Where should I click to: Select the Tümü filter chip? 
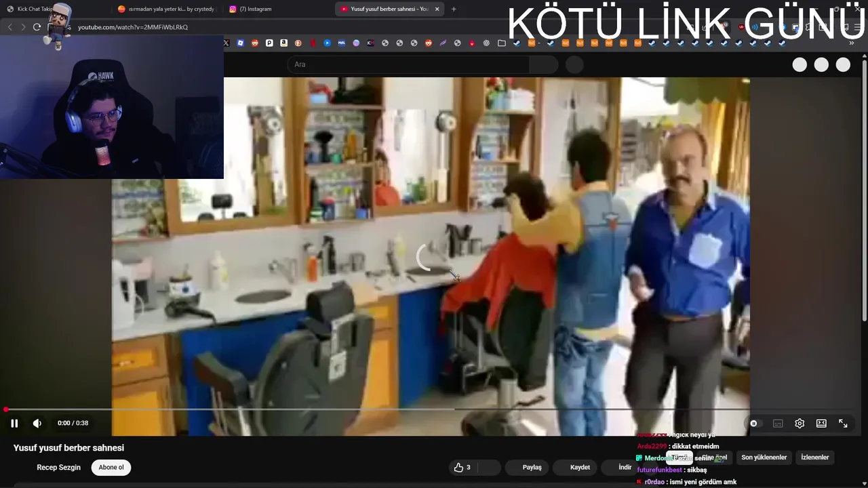679,457
